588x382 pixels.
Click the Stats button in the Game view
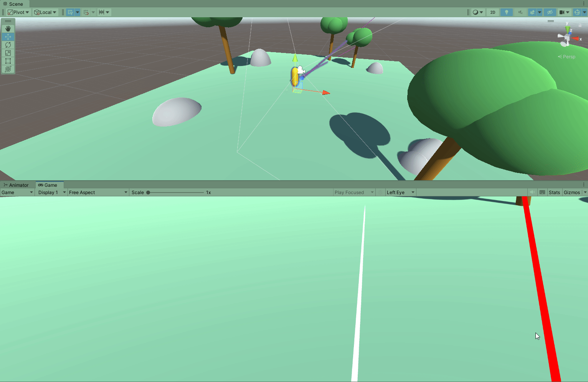click(x=554, y=193)
